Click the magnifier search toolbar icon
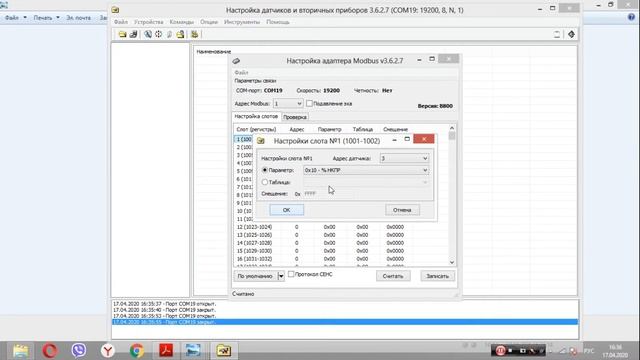Viewport: 640px width, 360px height. [148, 34]
